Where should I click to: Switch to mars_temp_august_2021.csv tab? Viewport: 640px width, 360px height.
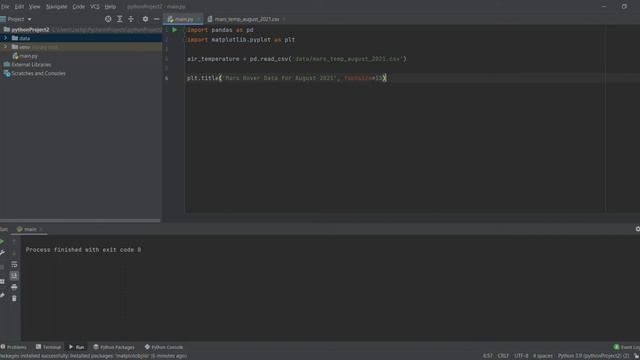pos(247,19)
